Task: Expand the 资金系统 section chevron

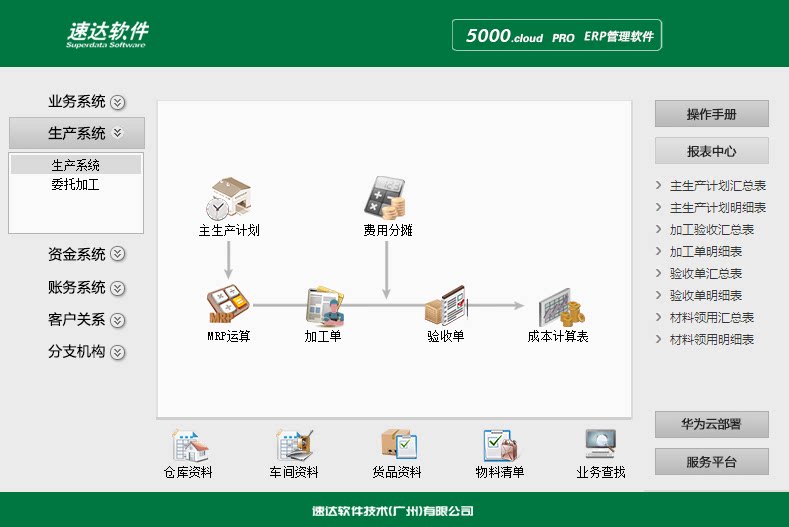Action: [x=117, y=254]
